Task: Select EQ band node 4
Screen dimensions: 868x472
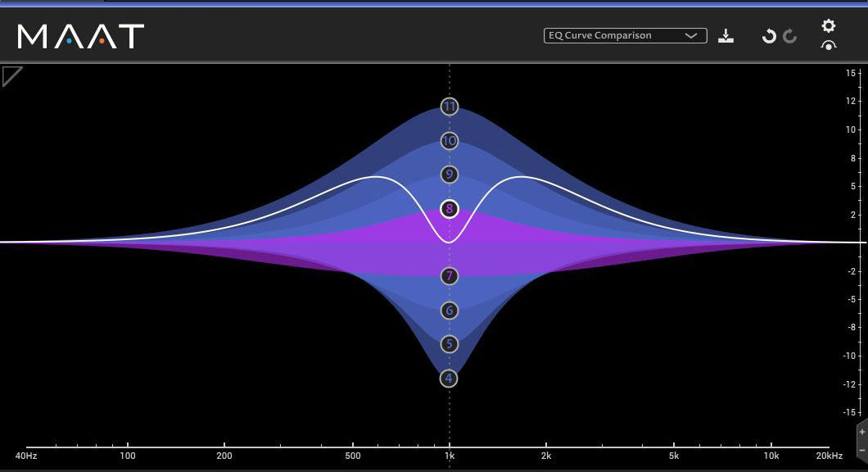Action: point(449,379)
